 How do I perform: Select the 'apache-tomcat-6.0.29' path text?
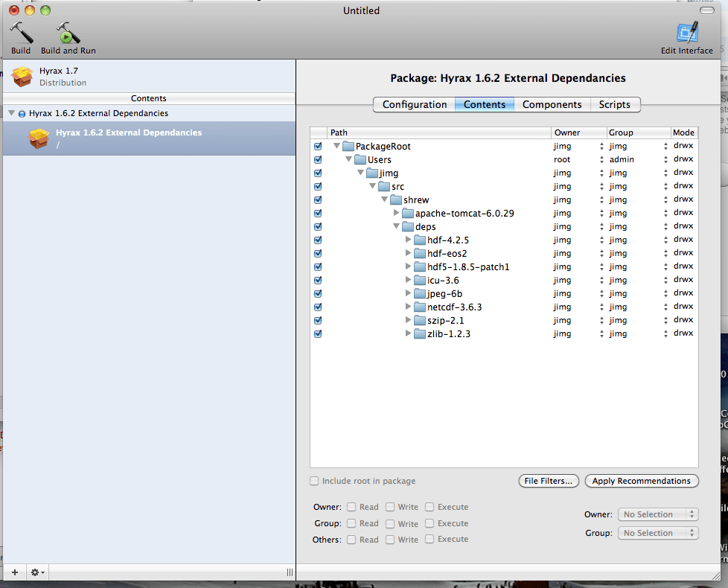point(464,214)
